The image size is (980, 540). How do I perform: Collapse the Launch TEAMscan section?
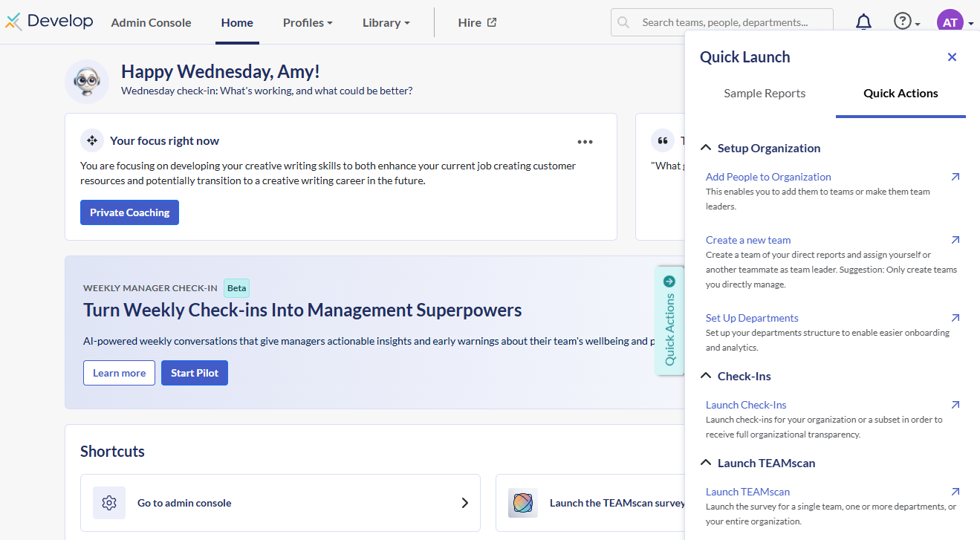(x=707, y=463)
